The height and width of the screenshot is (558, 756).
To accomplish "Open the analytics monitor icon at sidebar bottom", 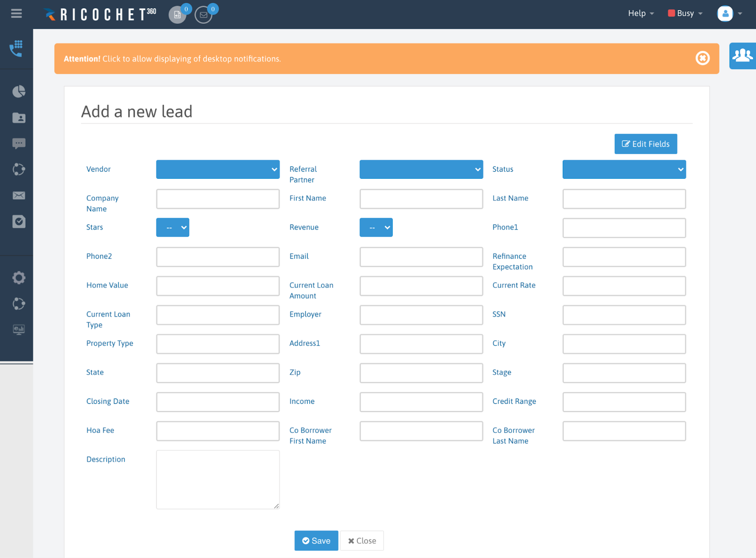I will [18, 330].
